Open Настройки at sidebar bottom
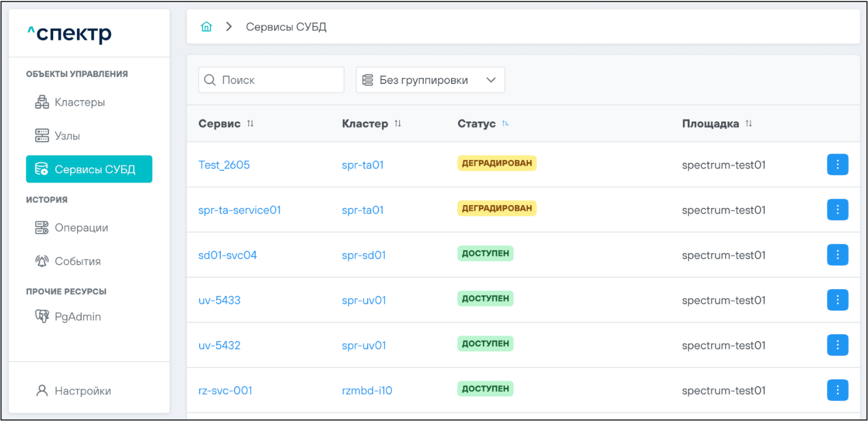This screenshot has width=868, height=421. pyautogui.click(x=82, y=391)
